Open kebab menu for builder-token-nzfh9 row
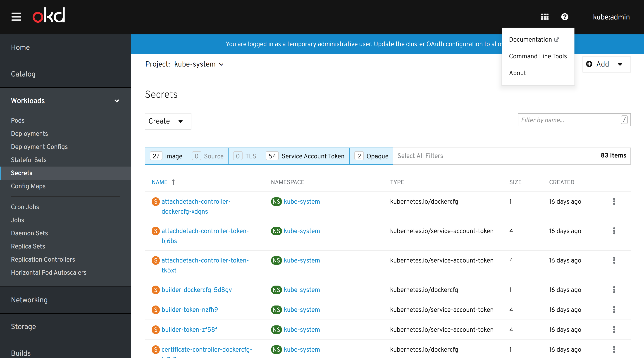This screenshot has width=644, height=358. click(x=614, y=310)
